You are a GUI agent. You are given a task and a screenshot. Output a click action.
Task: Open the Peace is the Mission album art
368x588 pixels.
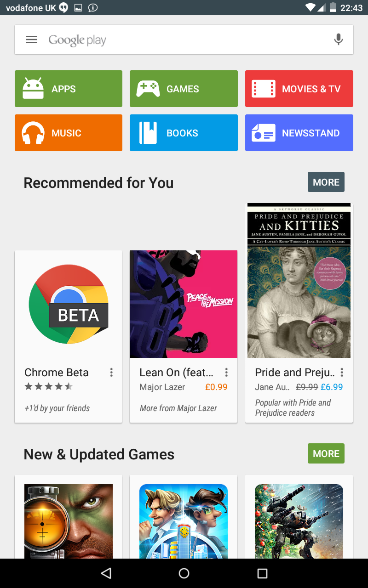[x=184, y=304]
